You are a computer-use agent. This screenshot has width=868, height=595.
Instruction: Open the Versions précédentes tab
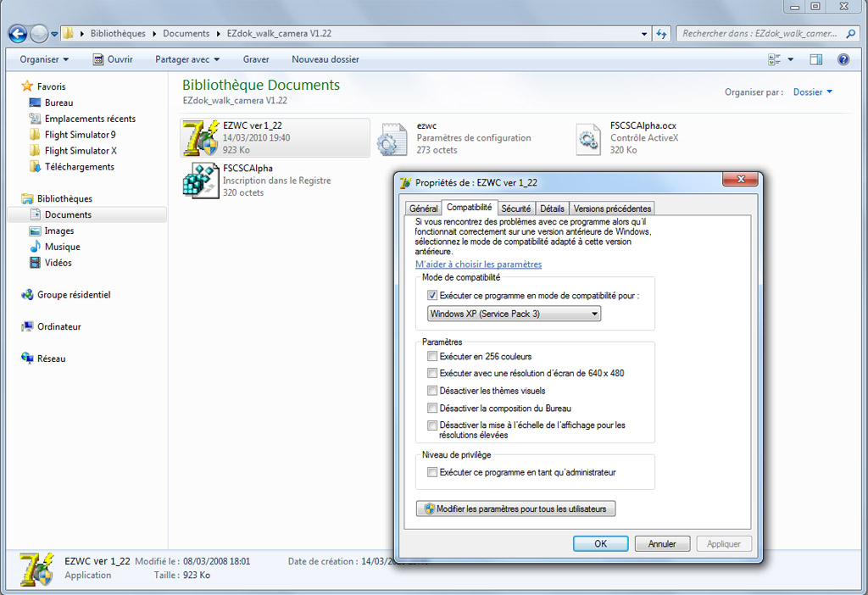[x=612, y=209]
